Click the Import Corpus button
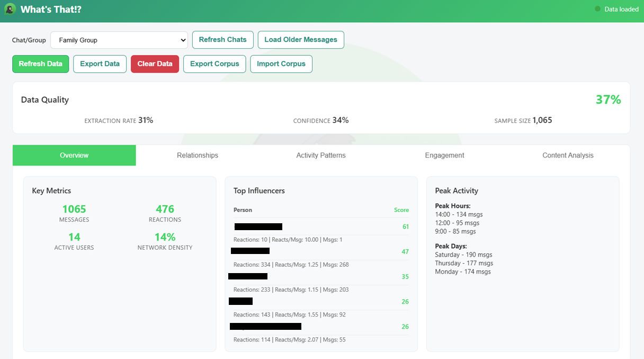This screenshot has width=644, height=359. (281, 64)
